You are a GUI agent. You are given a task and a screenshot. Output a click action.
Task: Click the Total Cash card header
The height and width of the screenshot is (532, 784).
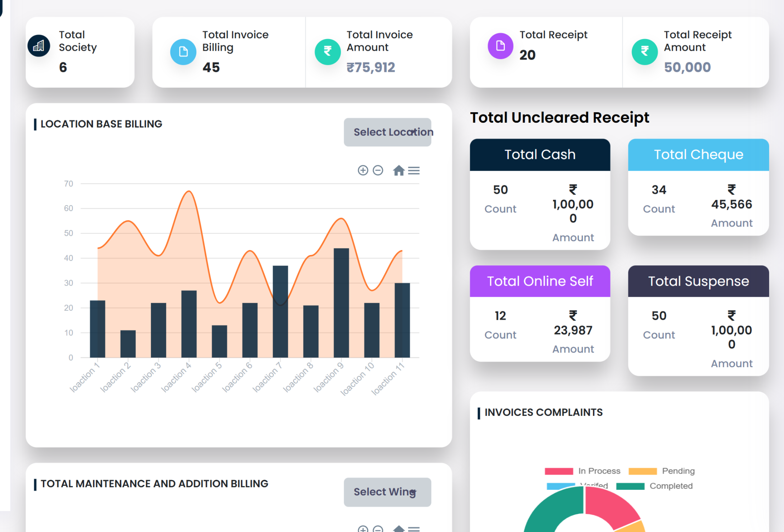[x=540, y=155]
